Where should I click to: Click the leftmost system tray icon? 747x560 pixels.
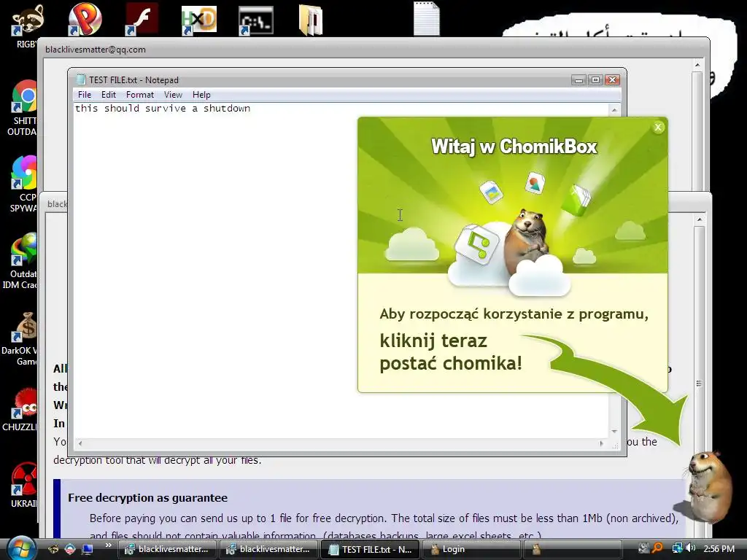(x=643, y=548)
